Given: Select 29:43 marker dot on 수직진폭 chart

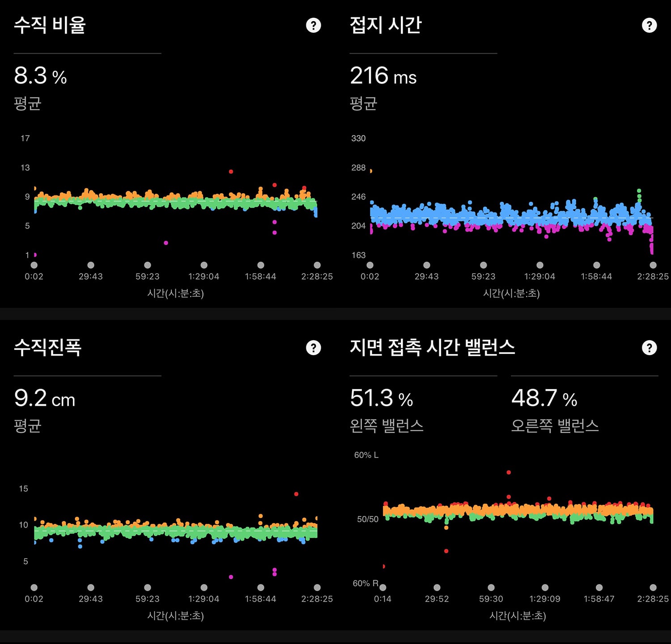Looking at the screenshot, I should point(91,588).
